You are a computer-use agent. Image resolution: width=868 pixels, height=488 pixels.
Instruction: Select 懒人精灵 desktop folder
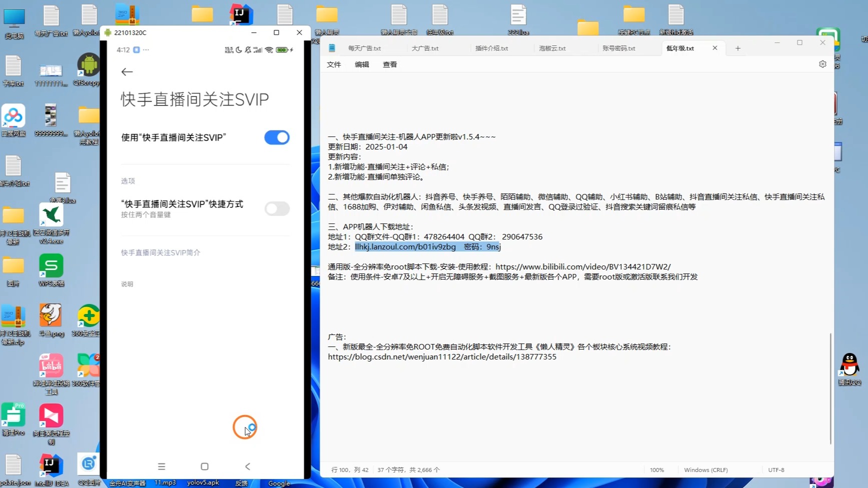point(327,20)
